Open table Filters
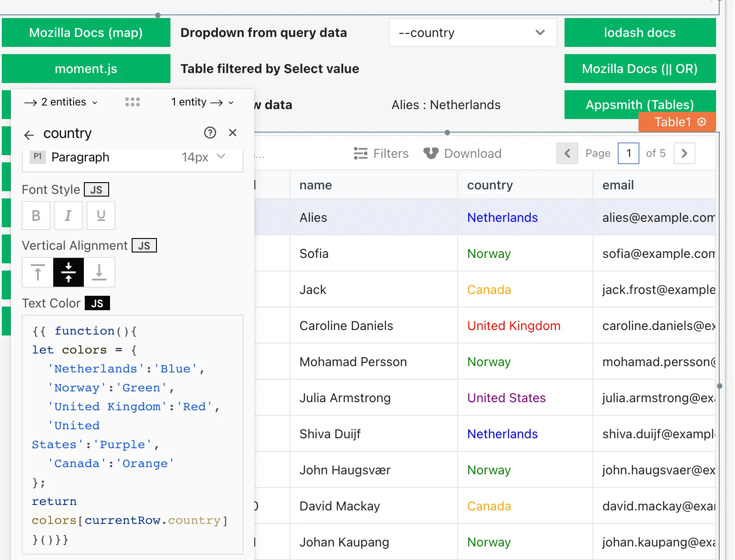 point(381,153)
